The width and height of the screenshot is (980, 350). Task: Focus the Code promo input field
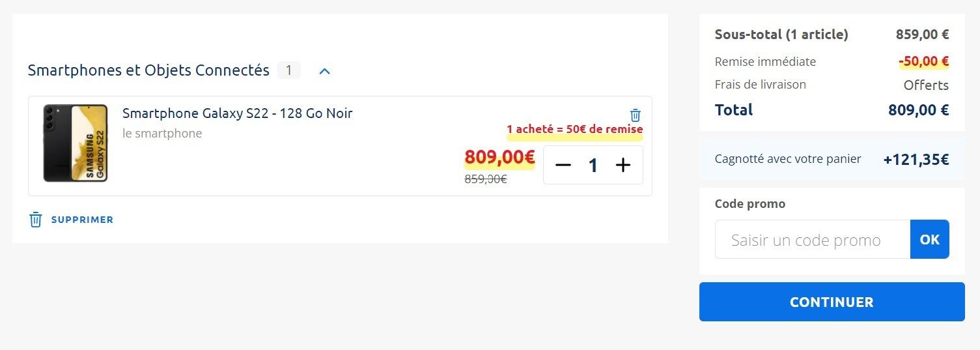click(812, 240)
